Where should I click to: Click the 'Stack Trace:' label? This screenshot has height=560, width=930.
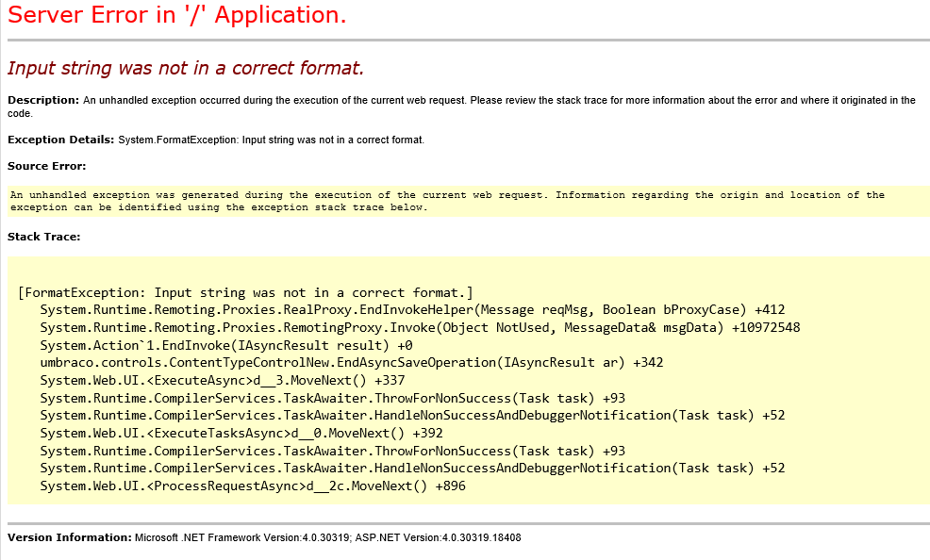pos(43,237)
